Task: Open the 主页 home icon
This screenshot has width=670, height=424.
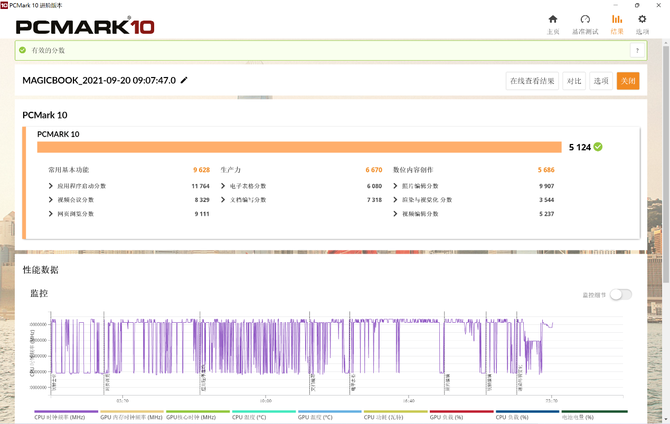Action: pyautogui.click(x=553, y=22)
